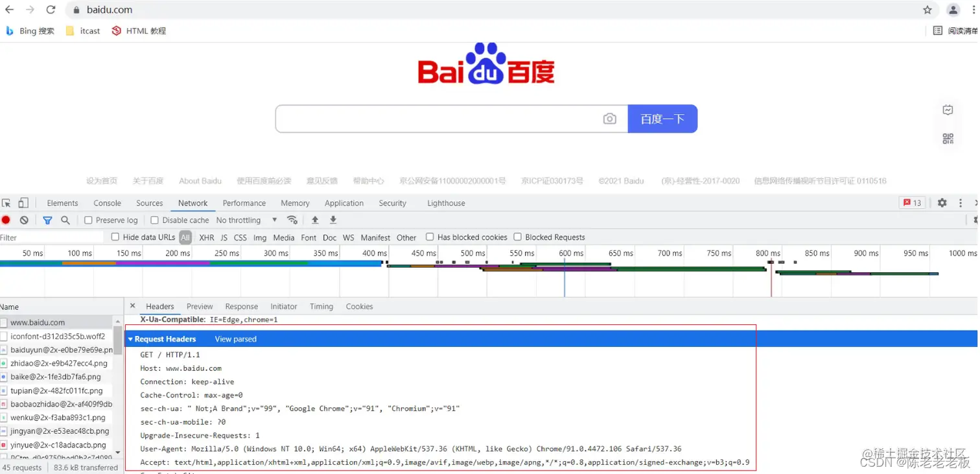
Task: Stop recording network log red button
Action: click(6, 220)
